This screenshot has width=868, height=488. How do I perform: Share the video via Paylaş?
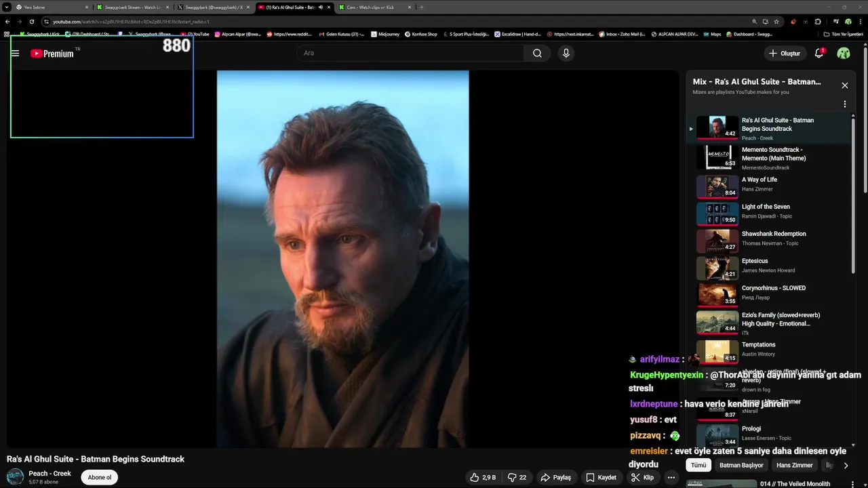click(x=555, y=477)
